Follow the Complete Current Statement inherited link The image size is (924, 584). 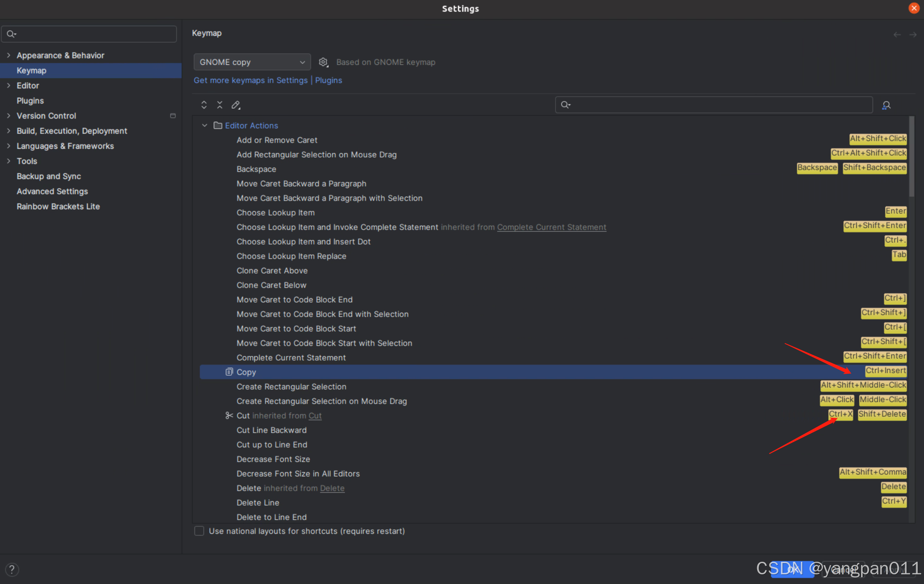(x=552, y=227)
